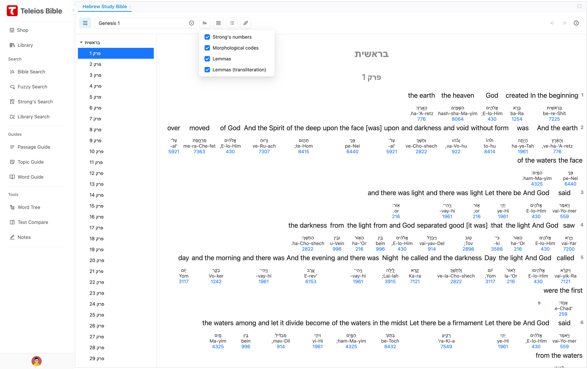
Task: Click the link panels toolbar icon
Action: click(246, 23)
